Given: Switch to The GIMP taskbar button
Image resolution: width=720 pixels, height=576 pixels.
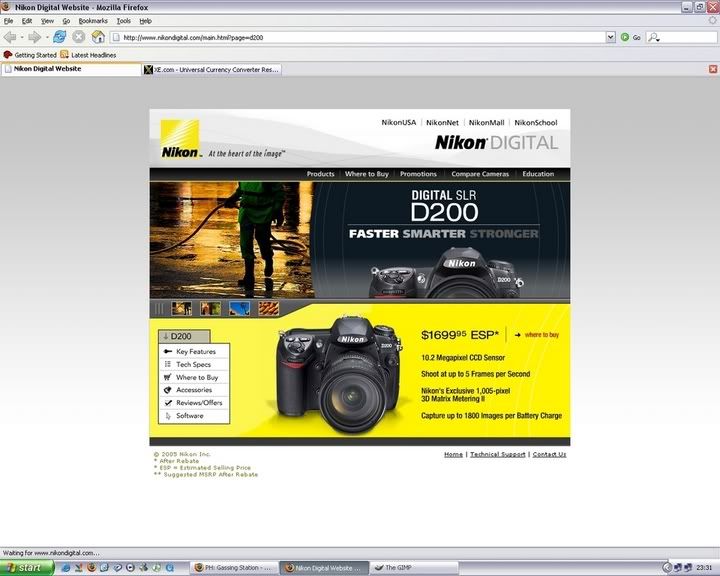Looking at the screenshot, I should point(414,568).
